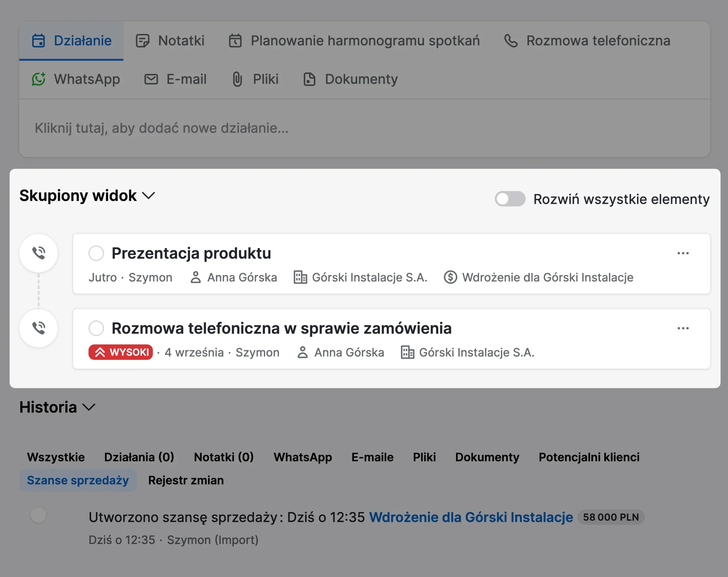Click the meeting scheduler calendar icon
The height and width of the screenshot is (577, 728).
[235, 40]
